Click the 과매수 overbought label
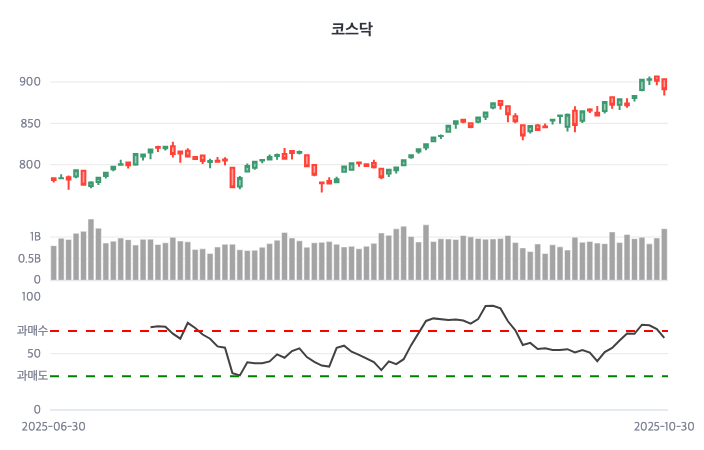Viewport: 704px width, 450px height. [x=31, y=331]
